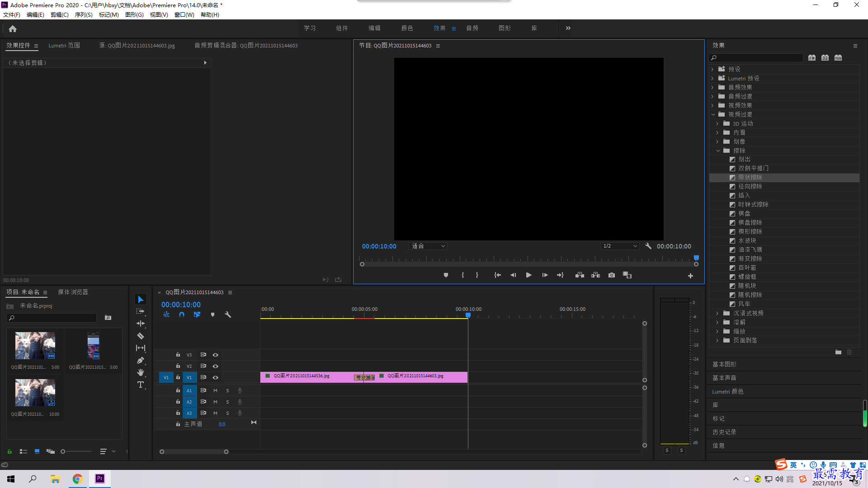
Task: Switch to Lumetri 范围 panel tab
Action: (x=64, y=46)
